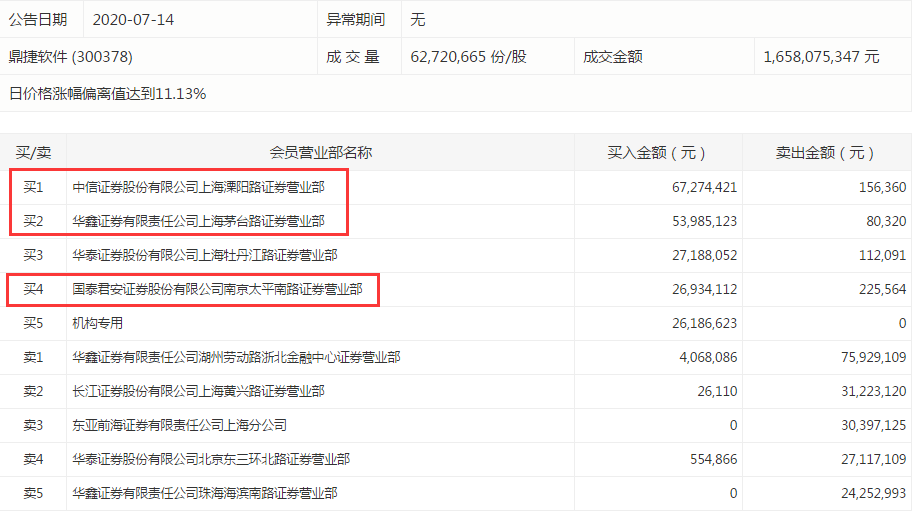Open 国泰君安南京太平南路证券营业部 entry
The height and width of the screenshot is (511, 917).
[x=217, y=290]
